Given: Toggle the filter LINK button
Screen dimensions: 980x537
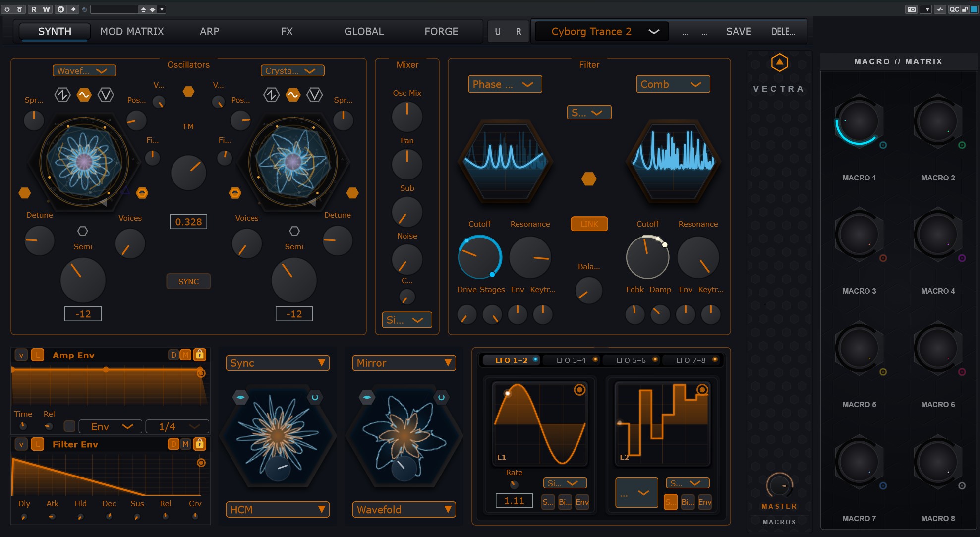Looking at the screenshot, I should (x=589, y=224).
